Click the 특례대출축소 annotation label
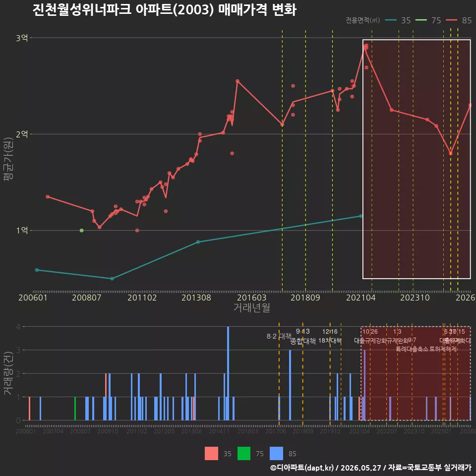The height and width of the screenshot is (476, 476). [x=412, y=349]
